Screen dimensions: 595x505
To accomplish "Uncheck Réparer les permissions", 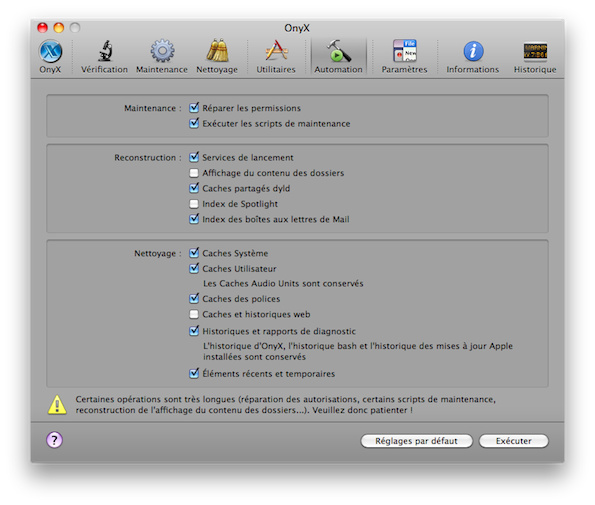I will pos(194,108).
